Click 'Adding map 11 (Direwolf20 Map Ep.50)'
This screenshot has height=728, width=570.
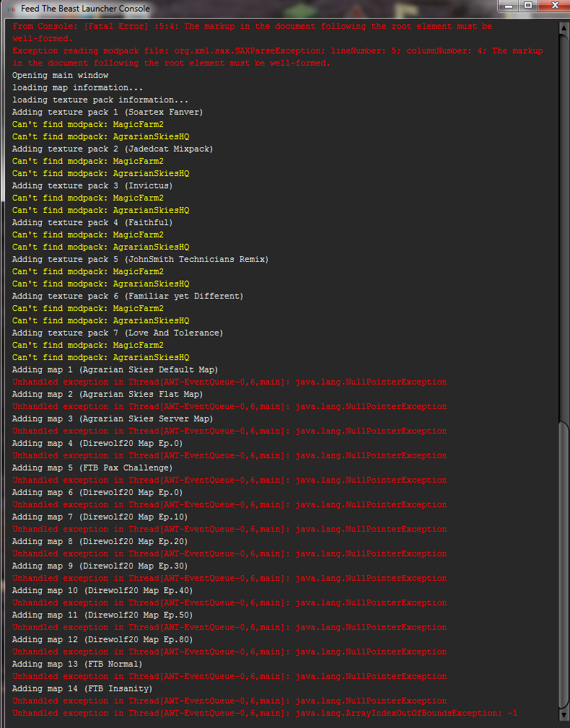coord(102,615)
